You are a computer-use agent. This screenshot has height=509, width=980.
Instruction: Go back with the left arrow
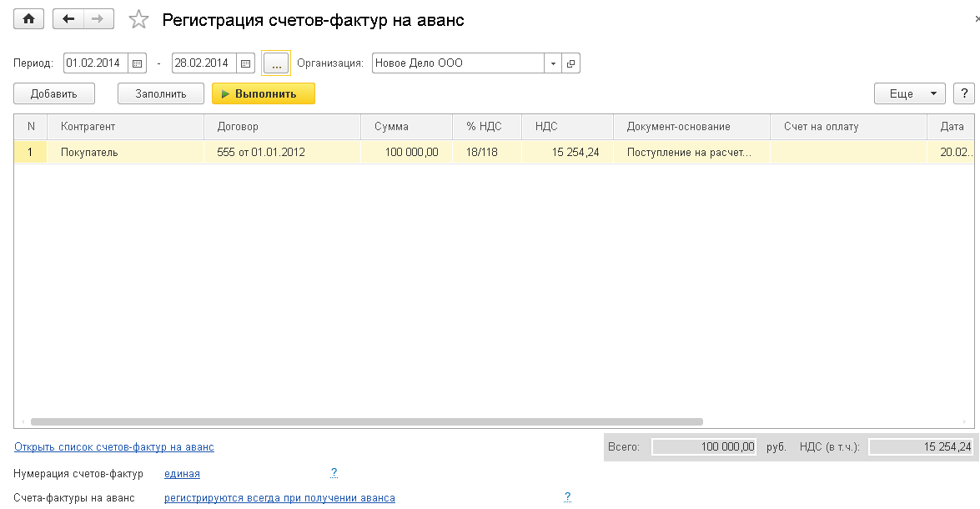(x=68, y=19)
